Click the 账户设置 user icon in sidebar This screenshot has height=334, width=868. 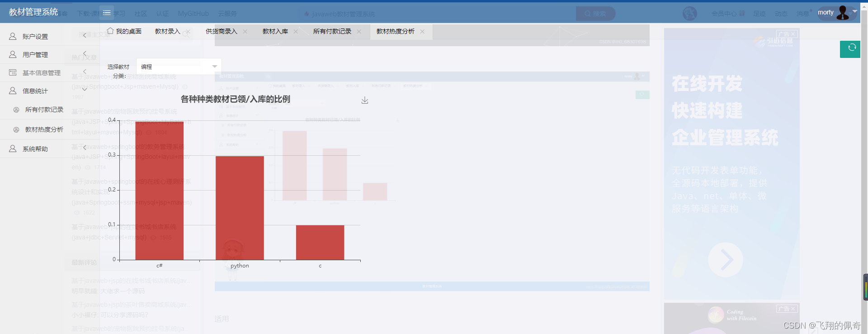13,36
